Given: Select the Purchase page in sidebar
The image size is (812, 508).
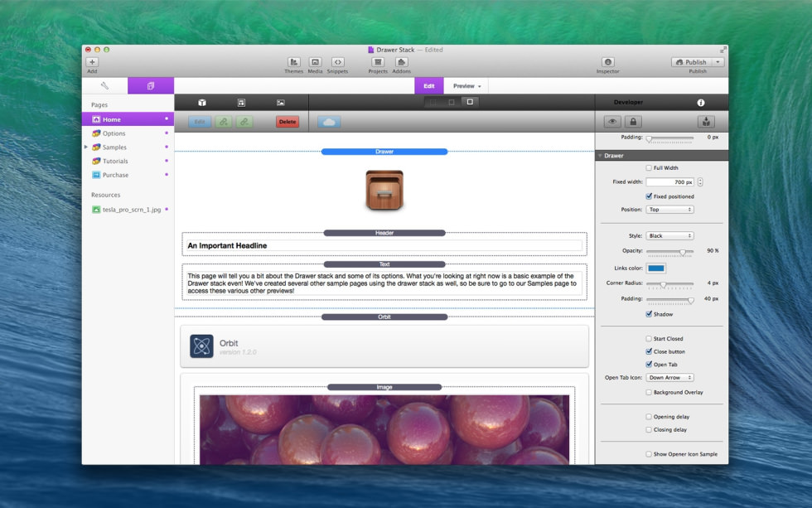Looking at the screenshot, I should pyautogui.click(x=128, y=175).
